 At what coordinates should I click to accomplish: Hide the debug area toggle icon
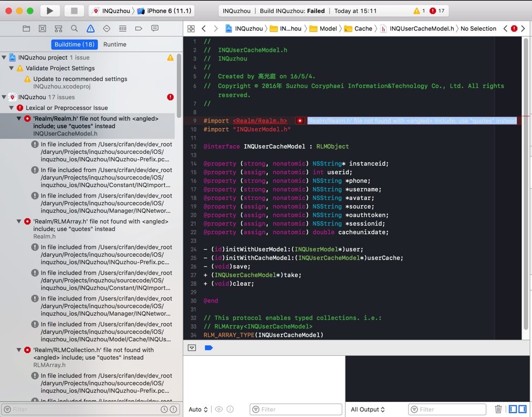click(x=192, y=348)
